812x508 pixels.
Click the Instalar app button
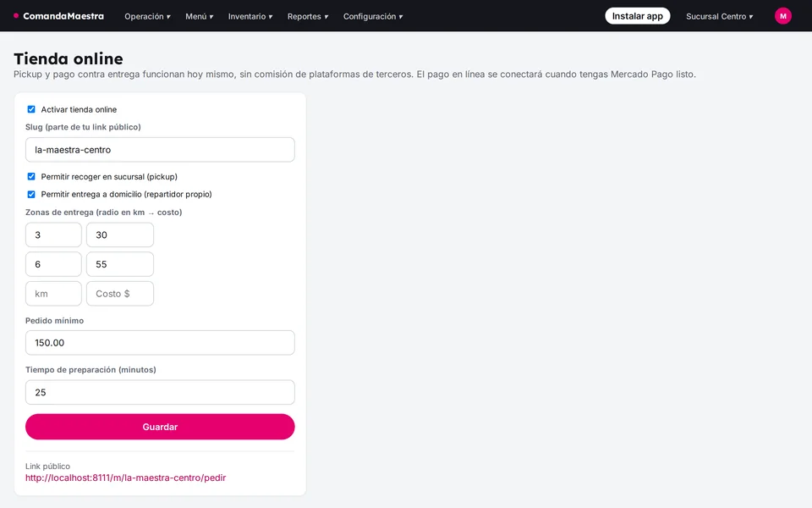point(638,16)
